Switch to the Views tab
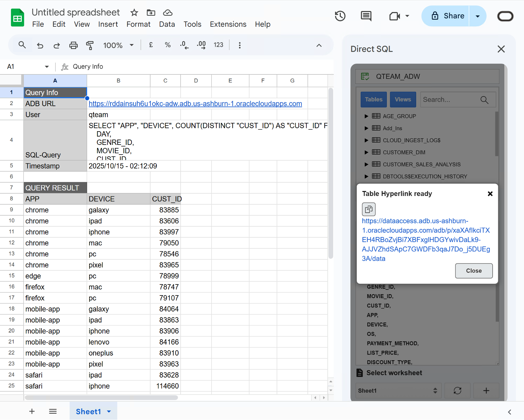524x420 pixels. click(403, 99)
